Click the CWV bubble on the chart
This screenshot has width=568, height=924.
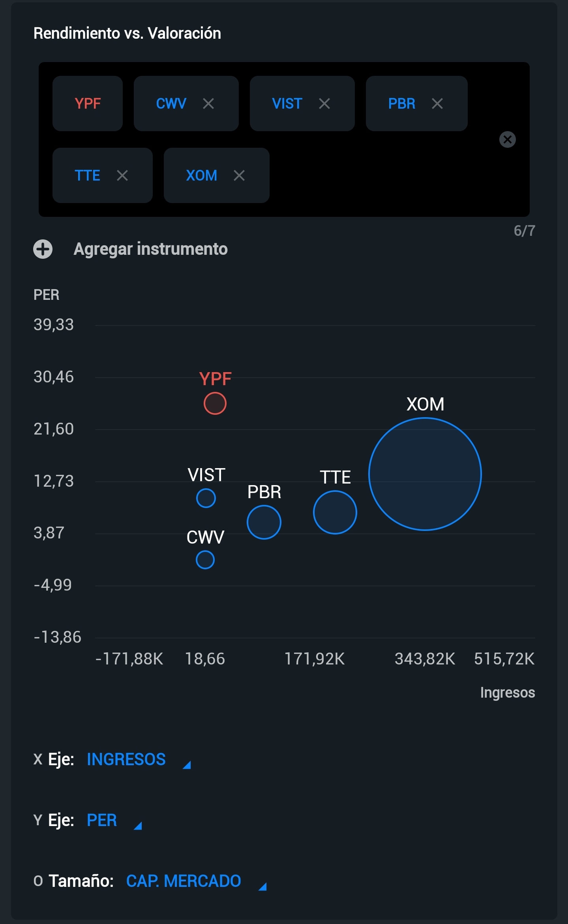pos(205,560)
